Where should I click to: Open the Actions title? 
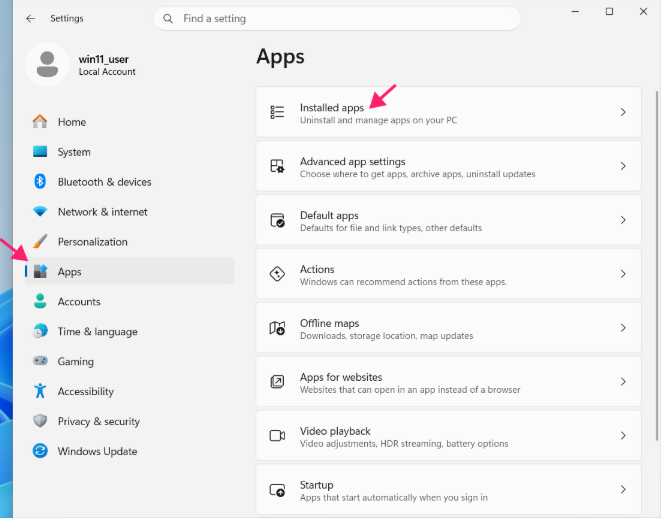click(317, 269)
